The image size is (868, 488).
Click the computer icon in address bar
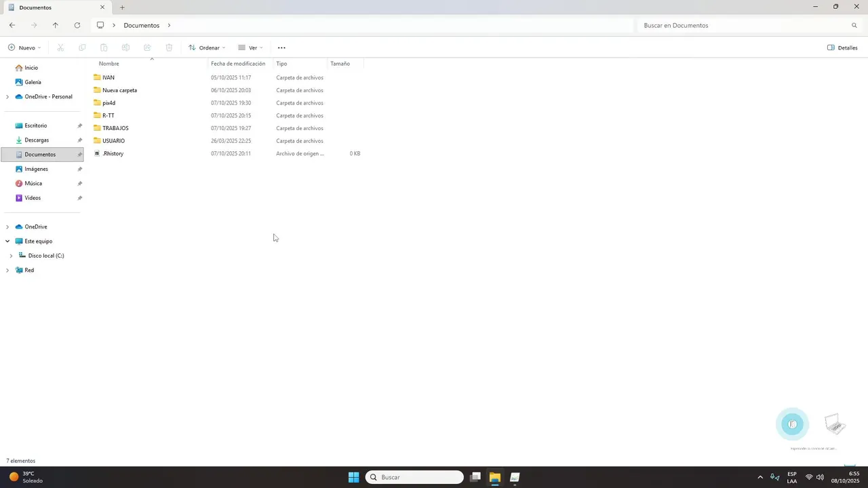(100, 25)
